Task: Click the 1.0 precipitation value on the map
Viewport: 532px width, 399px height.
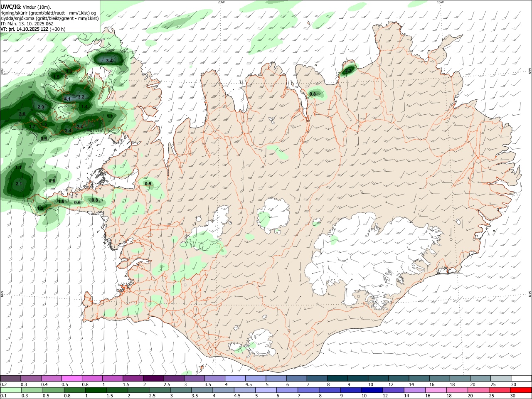Action: pyautogui.click(x=61, y=201)
